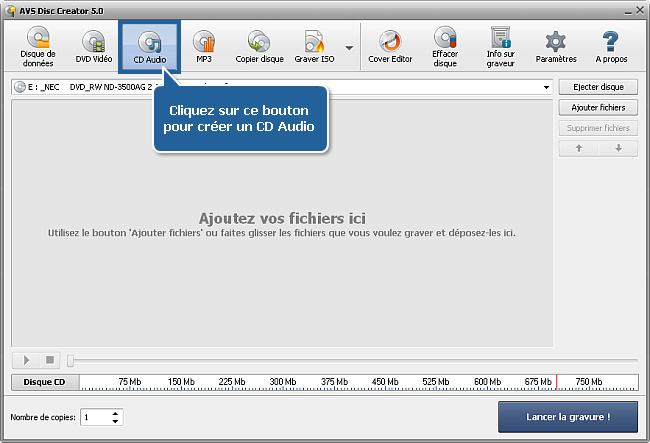The height and width of the screenshot is (443, 650).
Task: Start playback with the play button
Action: tap(26, 360)
